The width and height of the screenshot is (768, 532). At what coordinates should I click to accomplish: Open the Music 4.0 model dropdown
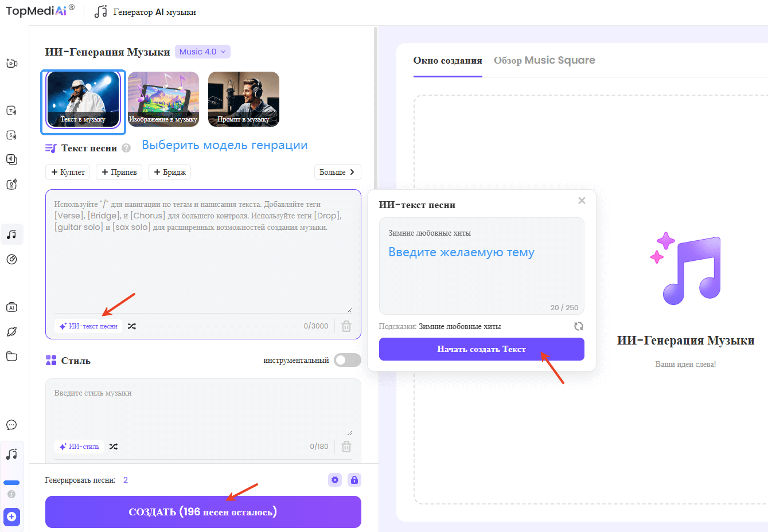coord(202,52)
